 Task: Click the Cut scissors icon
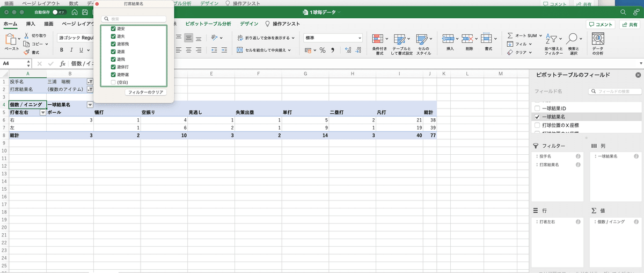26,35
